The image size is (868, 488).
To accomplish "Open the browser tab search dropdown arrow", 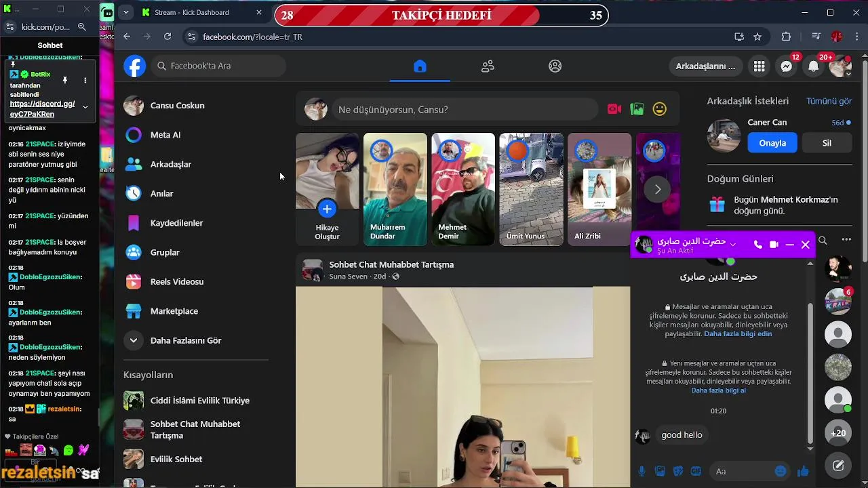I will coord(125,12).
